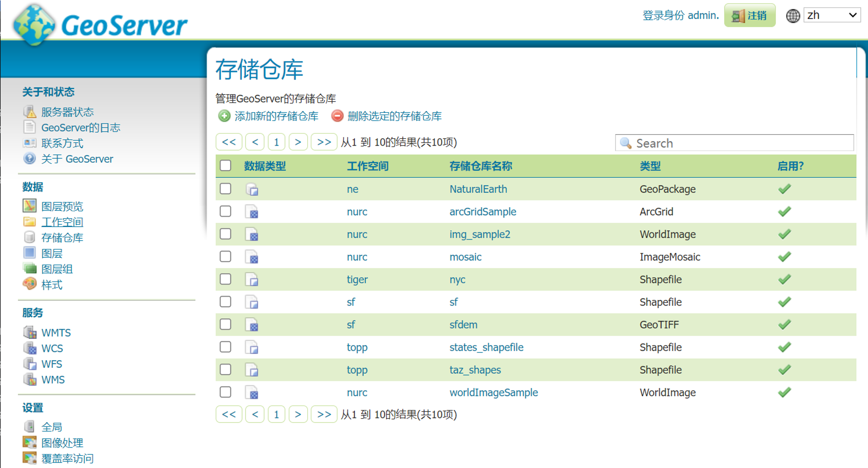Check the worldImageSample row checkbox

point(225,392)
